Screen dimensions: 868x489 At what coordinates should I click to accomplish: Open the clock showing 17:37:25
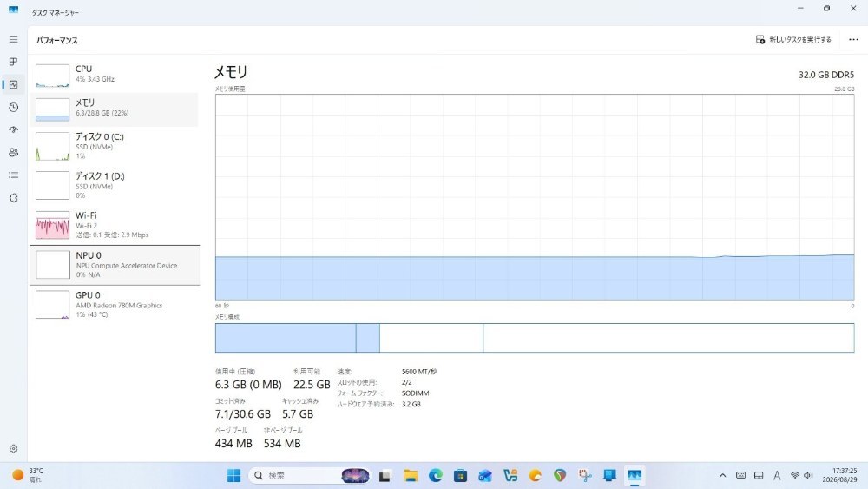point(839,475)
